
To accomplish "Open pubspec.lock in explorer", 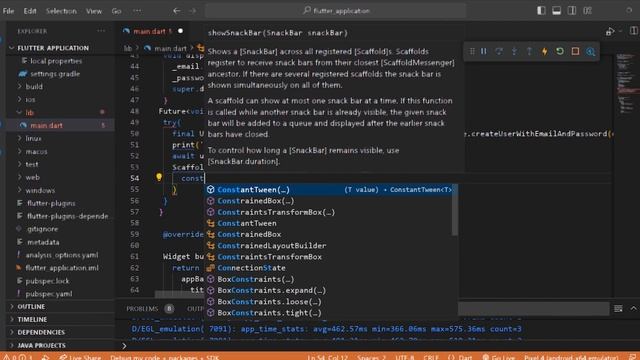I will click(x=47, y=281).
